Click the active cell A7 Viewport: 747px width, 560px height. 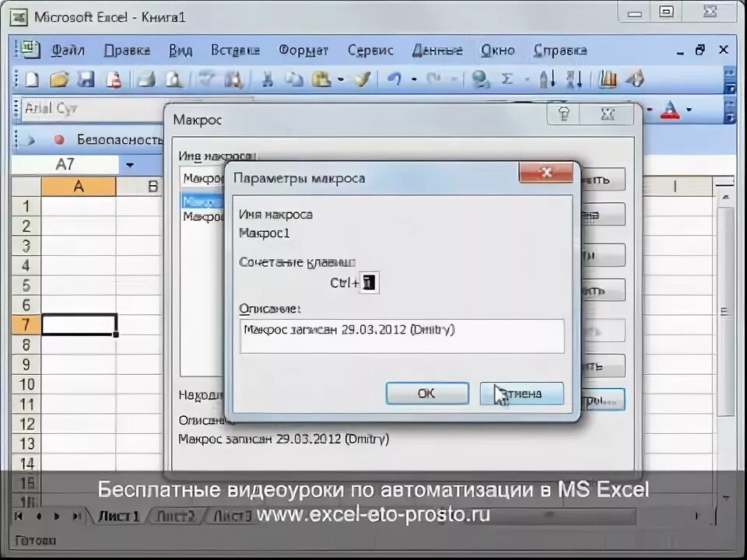(79, 324)
